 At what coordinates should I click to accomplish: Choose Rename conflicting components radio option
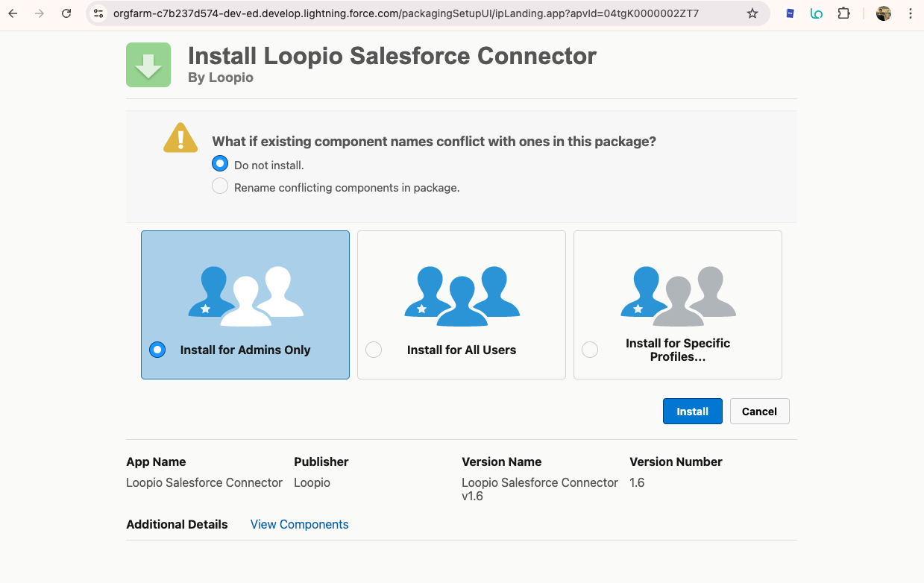(220, 186)
